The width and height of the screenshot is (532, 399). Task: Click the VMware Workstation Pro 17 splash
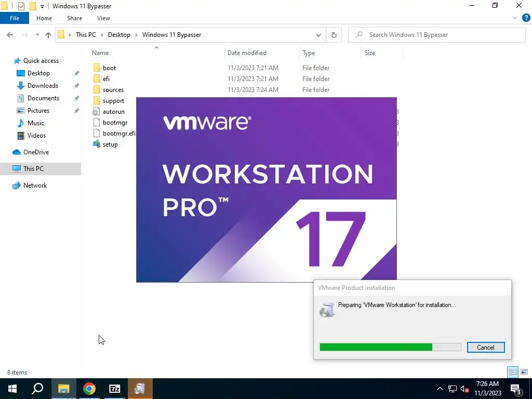coord(267,190)
